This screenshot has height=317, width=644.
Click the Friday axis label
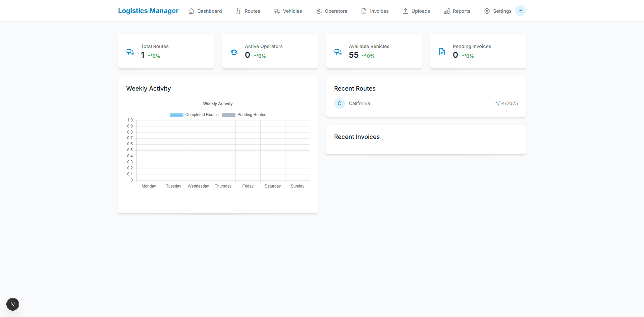248,186
